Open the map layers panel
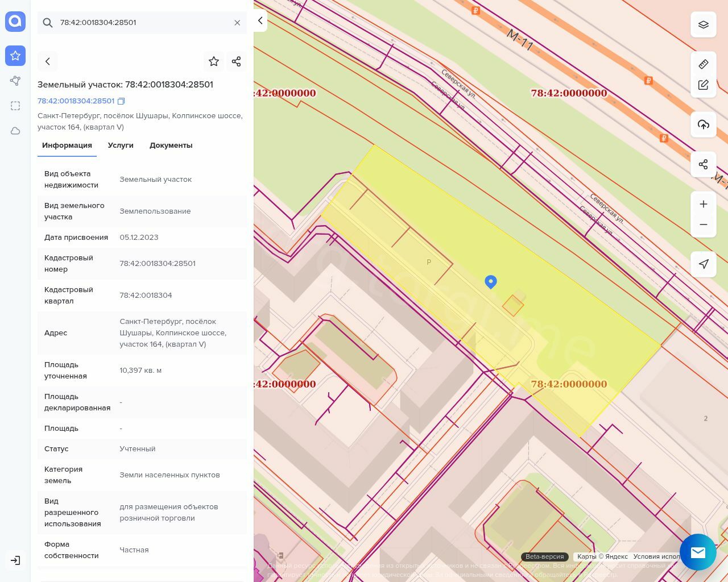 pos(704,25)
